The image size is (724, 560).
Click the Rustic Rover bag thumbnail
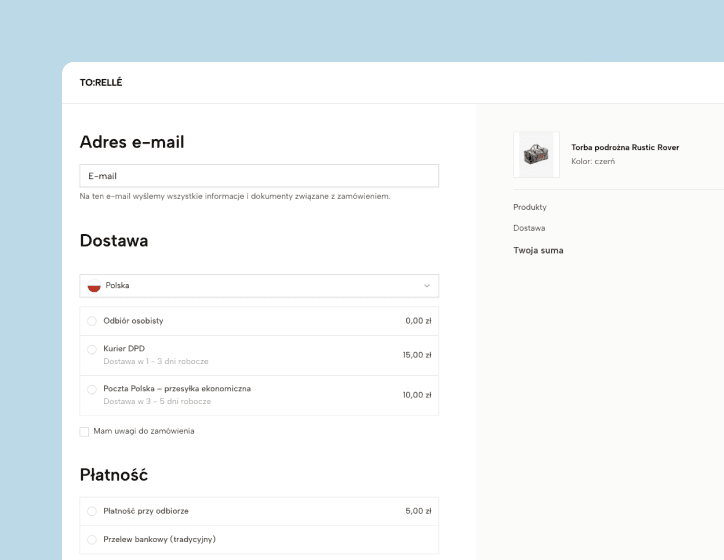(536, 154)
